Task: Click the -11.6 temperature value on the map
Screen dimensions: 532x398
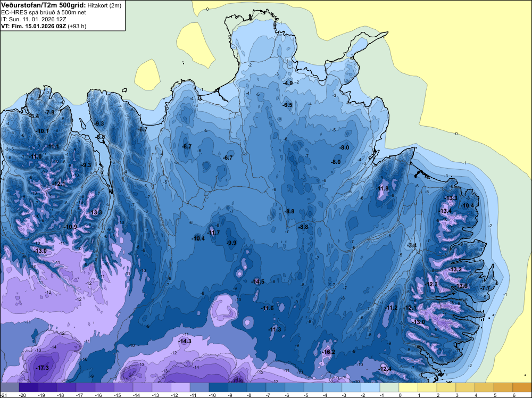Action: point(268,308)
